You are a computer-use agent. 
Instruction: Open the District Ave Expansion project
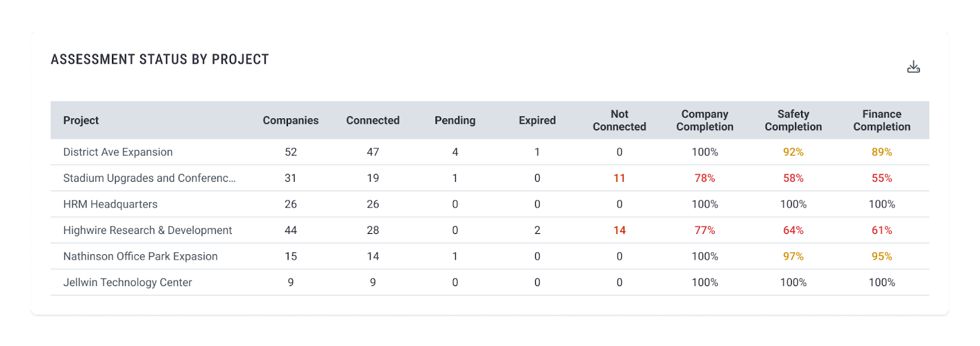click(x=118, y=152)
